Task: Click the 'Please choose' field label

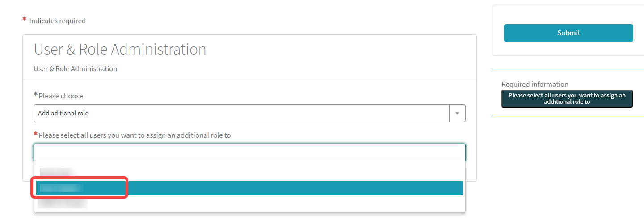Action: pos(61,96)
